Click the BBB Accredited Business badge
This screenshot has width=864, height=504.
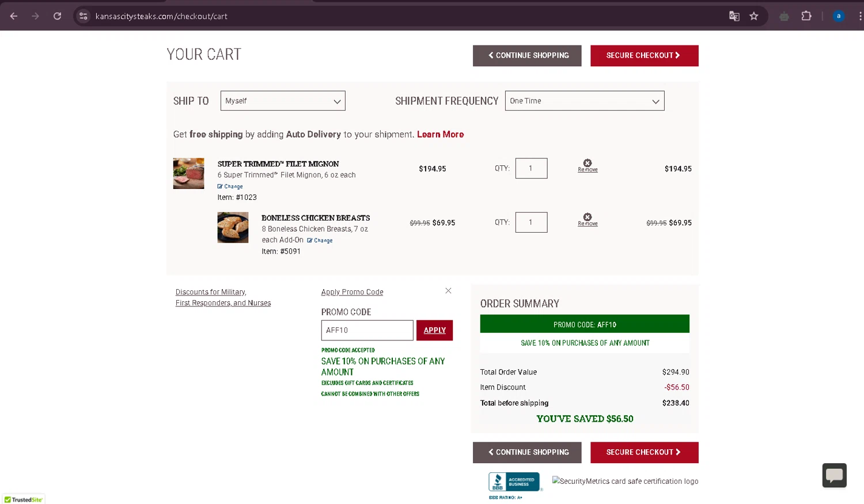[x=515, y=482]
